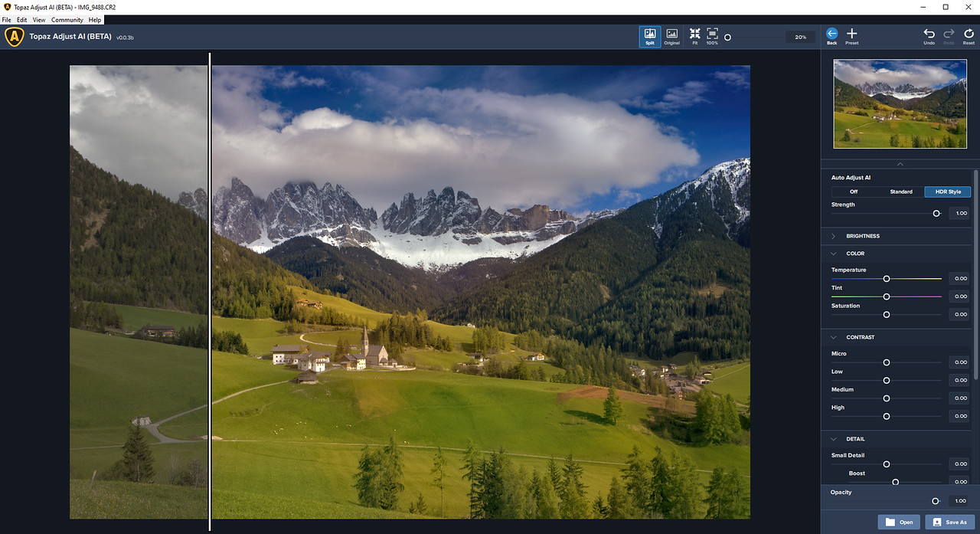Add a new Preset

coord(851,36)
